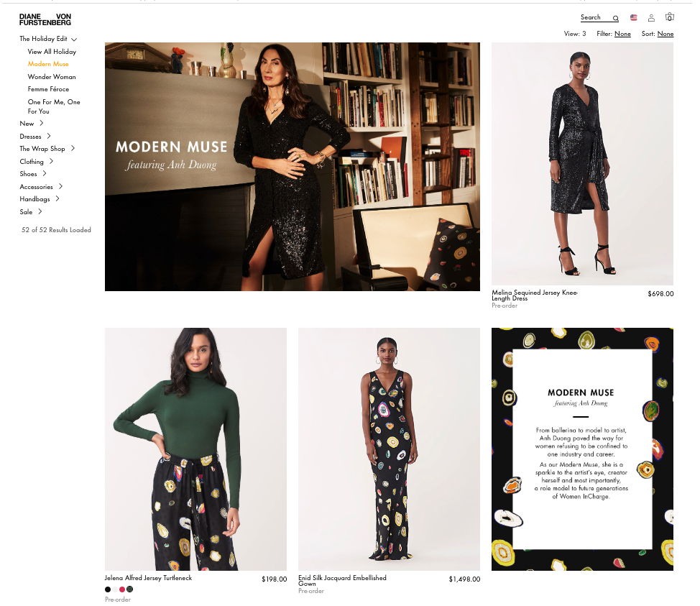Select Femme Féroce in sidebar
The width and height of the screenshot is (700, 606).
pos(48,89)
